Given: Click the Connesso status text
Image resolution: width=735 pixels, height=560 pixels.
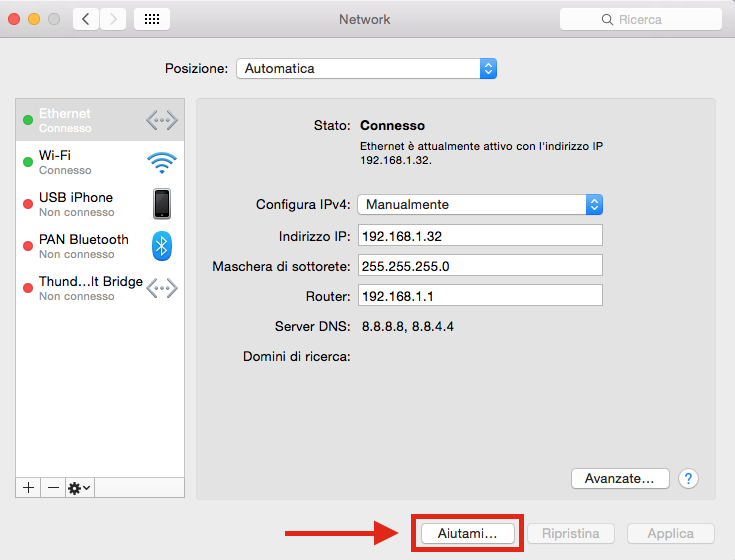Looking at the screenshot, I should [x=392, y=126].
